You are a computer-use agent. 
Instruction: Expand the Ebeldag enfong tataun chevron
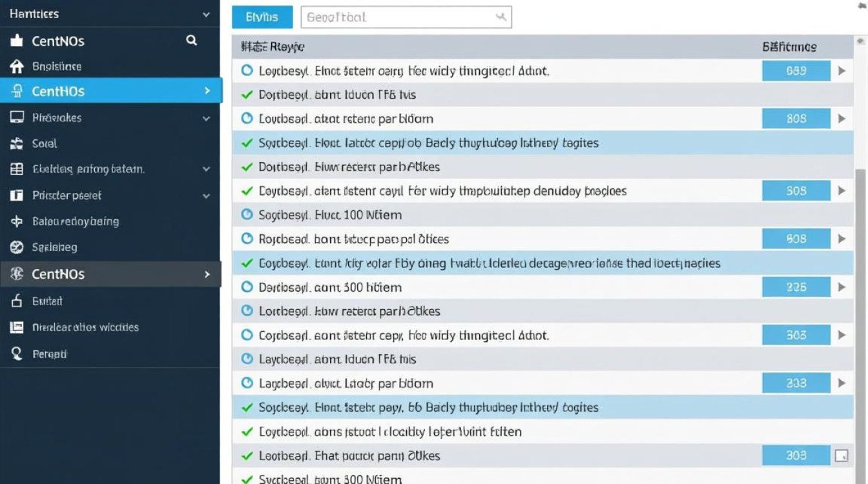[206, 169]
